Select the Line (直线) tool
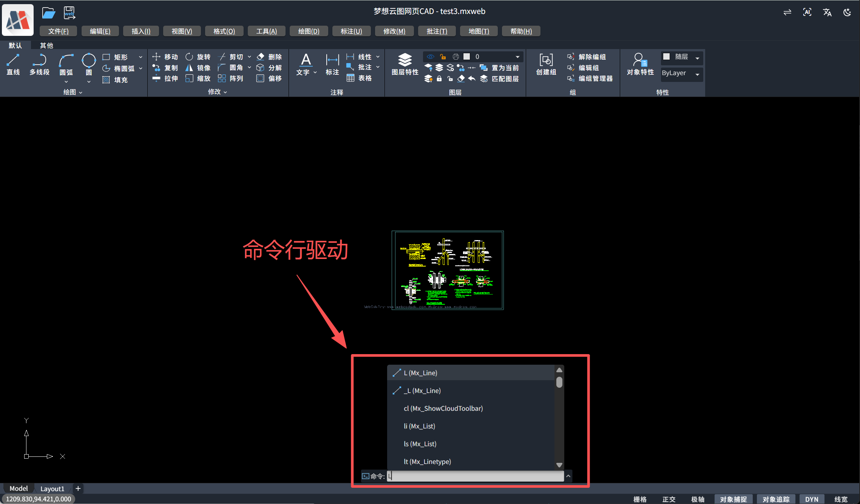860x504 pixels. tap(13, 65)
